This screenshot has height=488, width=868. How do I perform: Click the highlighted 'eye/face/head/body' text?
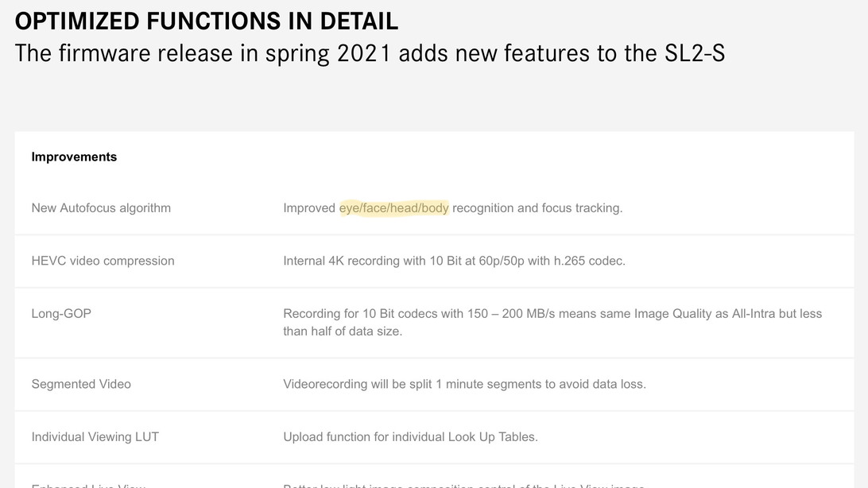(x=393, y=208)
